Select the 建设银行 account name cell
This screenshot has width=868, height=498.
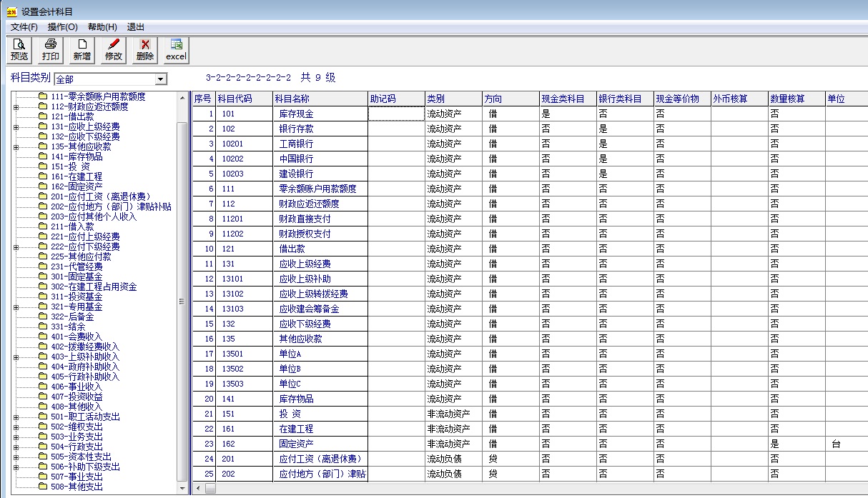click(x=320, y=174)
